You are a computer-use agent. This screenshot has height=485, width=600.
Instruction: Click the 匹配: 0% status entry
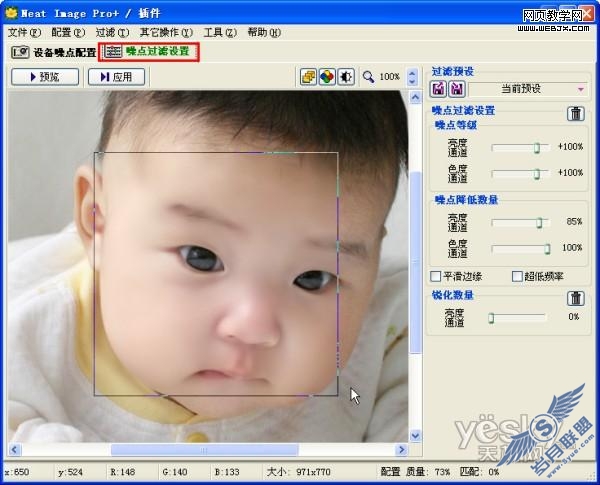coord(479,472)
